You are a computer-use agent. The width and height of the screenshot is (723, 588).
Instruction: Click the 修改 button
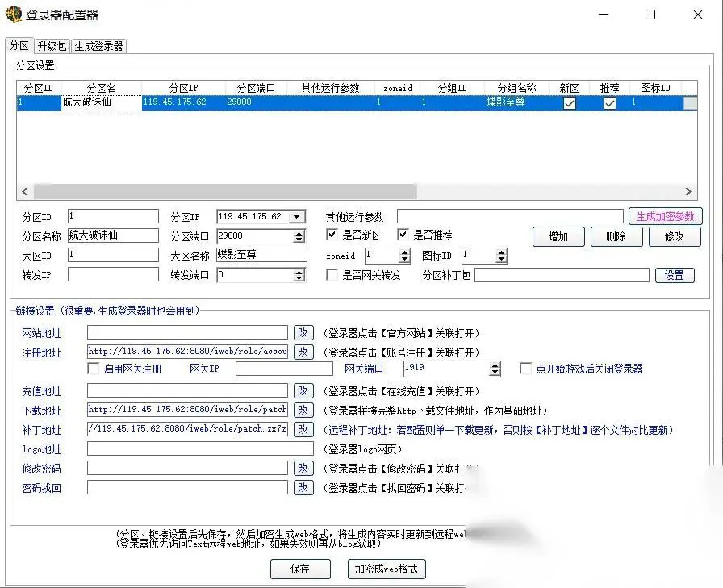pos(674,237)
